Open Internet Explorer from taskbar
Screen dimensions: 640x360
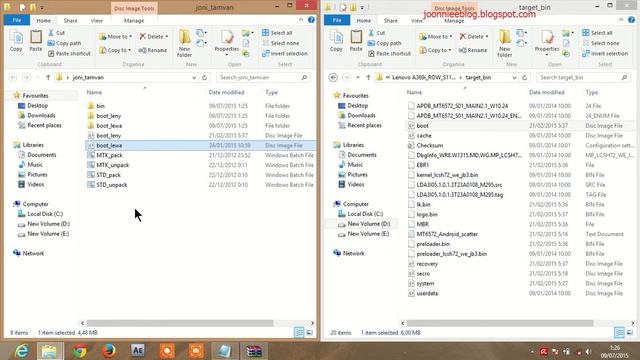click(x=21, y=351)
